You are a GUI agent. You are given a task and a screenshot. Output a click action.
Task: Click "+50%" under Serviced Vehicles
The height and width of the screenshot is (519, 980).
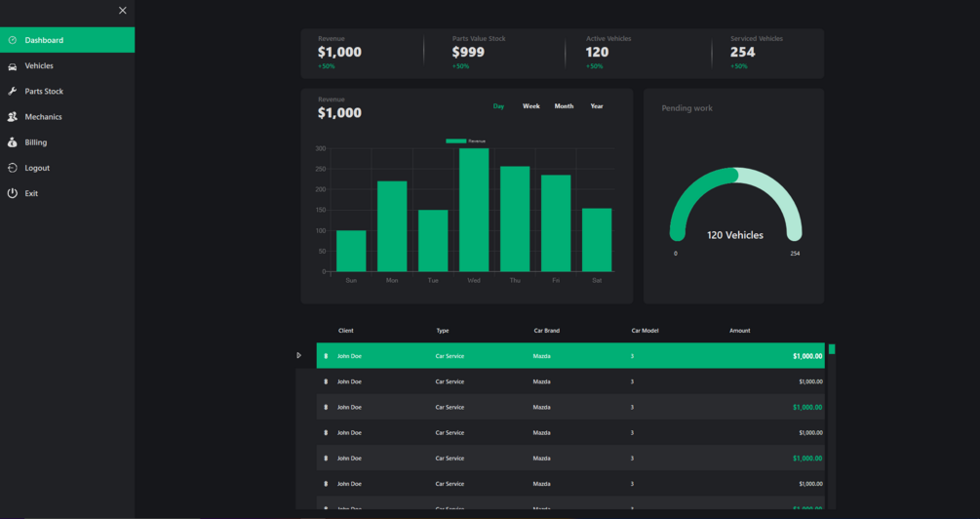739,66
